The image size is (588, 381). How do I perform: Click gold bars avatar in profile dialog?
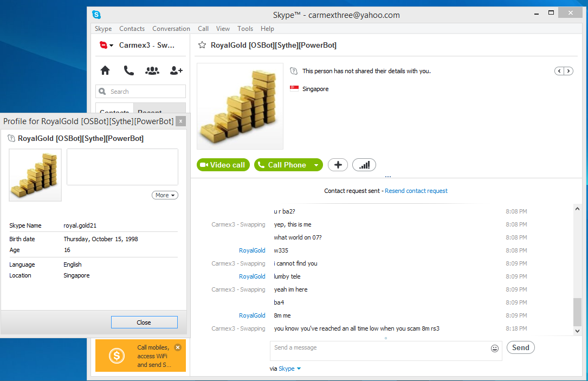pos(35,175)
